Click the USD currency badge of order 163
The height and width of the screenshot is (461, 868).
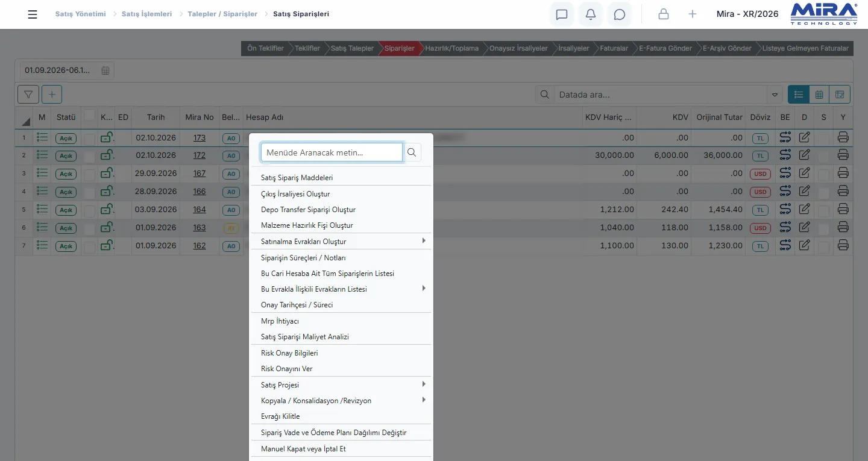(761, 228)
